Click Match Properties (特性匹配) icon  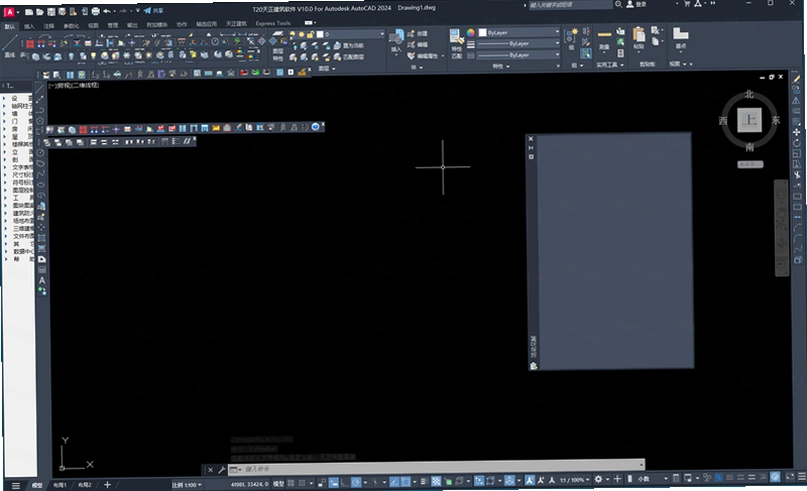[457, 42]
